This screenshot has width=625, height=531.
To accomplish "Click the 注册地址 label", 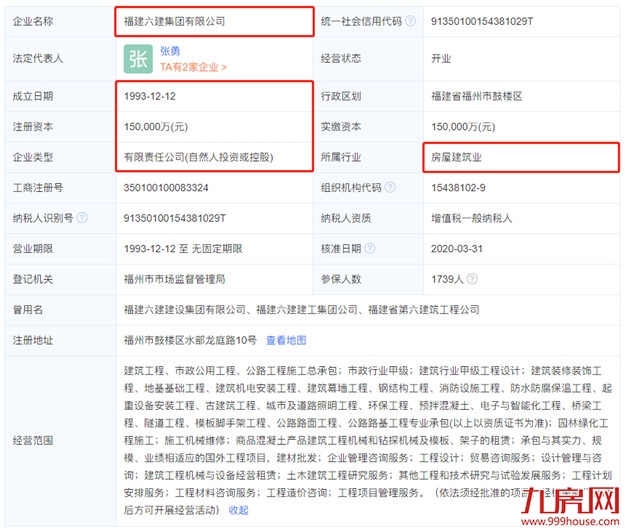I will coord(33,340).
